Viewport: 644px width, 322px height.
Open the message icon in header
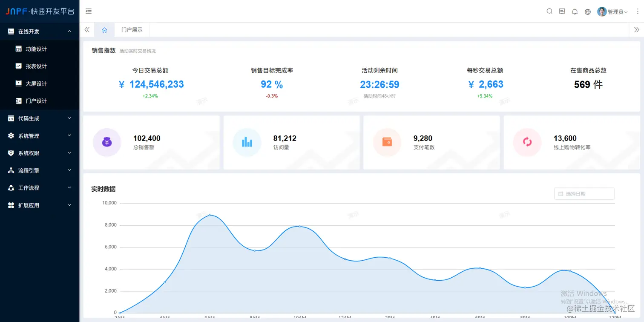click(x=562, y=11)
